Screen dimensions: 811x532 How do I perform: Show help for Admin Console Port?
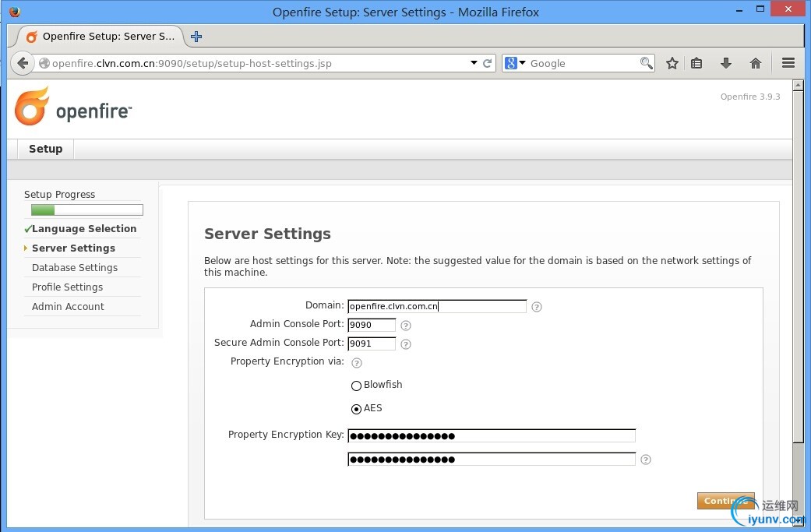coord(406,325)
